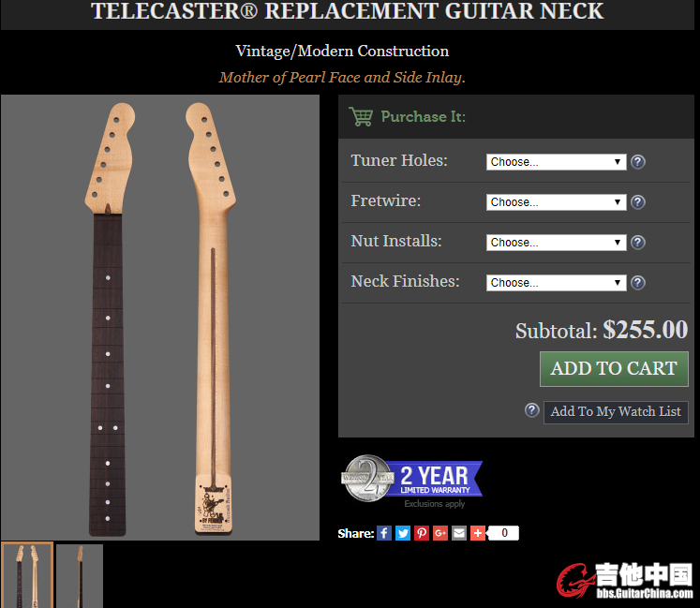Click the Watch List help question mark
700x608 pixels.
coord(531,409)
